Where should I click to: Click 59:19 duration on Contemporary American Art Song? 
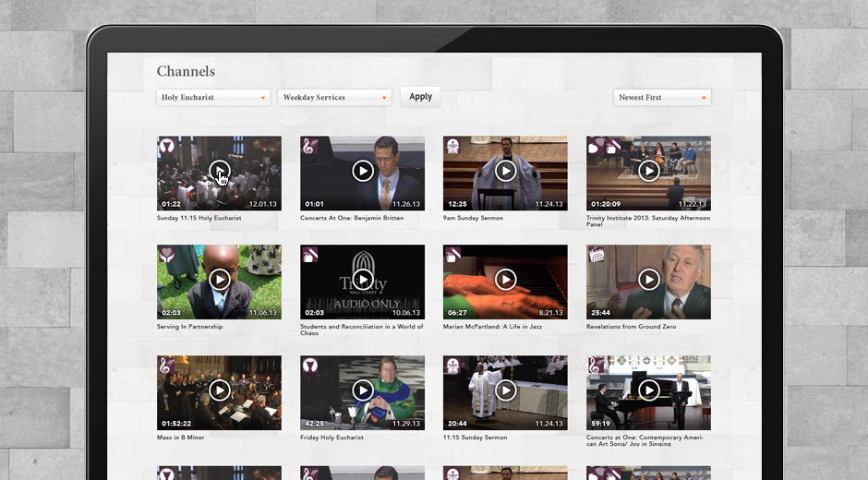pyautogui.click(x=600, y=424)
